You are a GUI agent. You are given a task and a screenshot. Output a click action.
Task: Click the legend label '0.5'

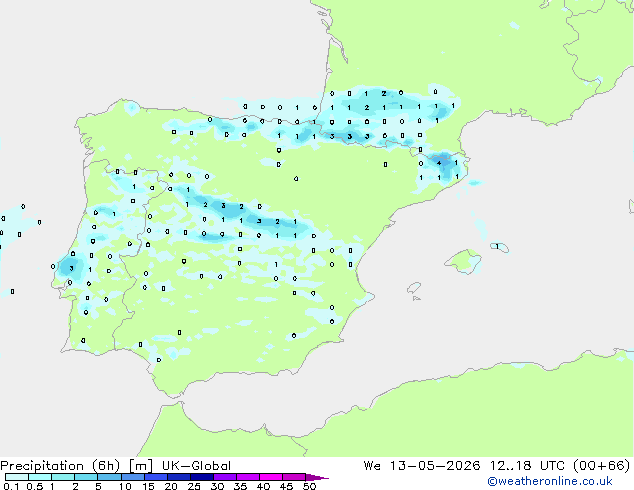point(35,486)
